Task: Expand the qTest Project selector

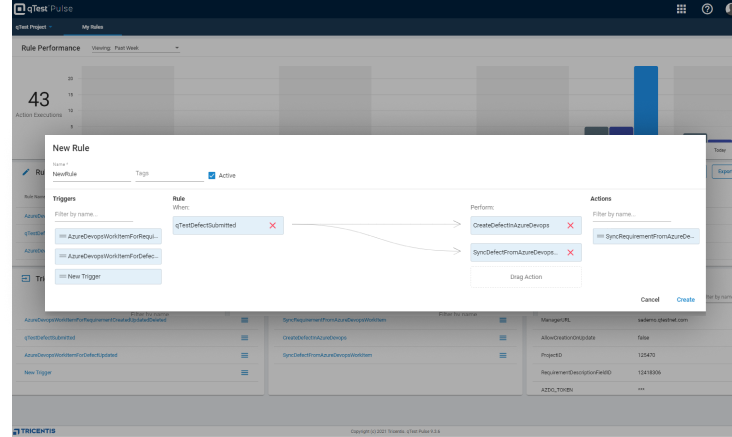Action: click(x=49, y=27)
